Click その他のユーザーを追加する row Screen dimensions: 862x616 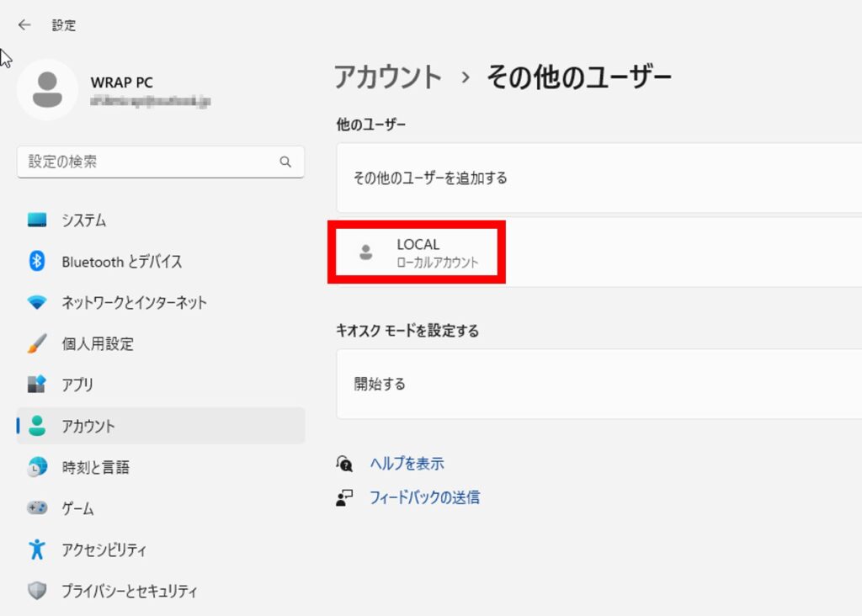coord(430,178)
